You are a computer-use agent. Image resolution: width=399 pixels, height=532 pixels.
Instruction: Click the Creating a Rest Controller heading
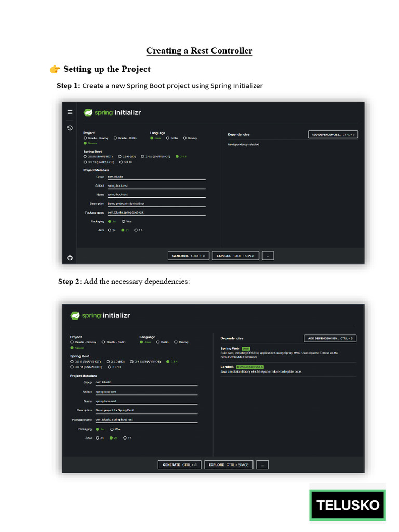coord(199,51)
